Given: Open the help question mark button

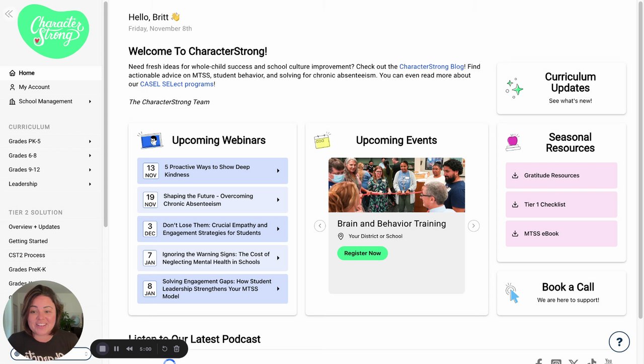Looking at the screenshot, I should (619, 342).
